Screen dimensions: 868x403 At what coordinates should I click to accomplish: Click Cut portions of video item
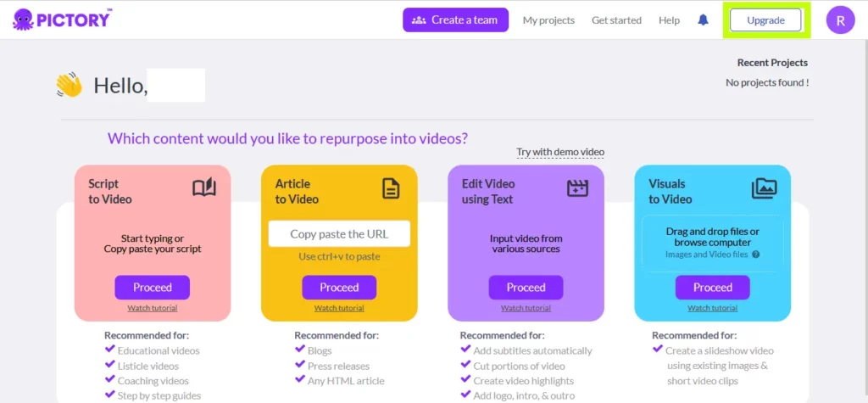pos(520,367)
